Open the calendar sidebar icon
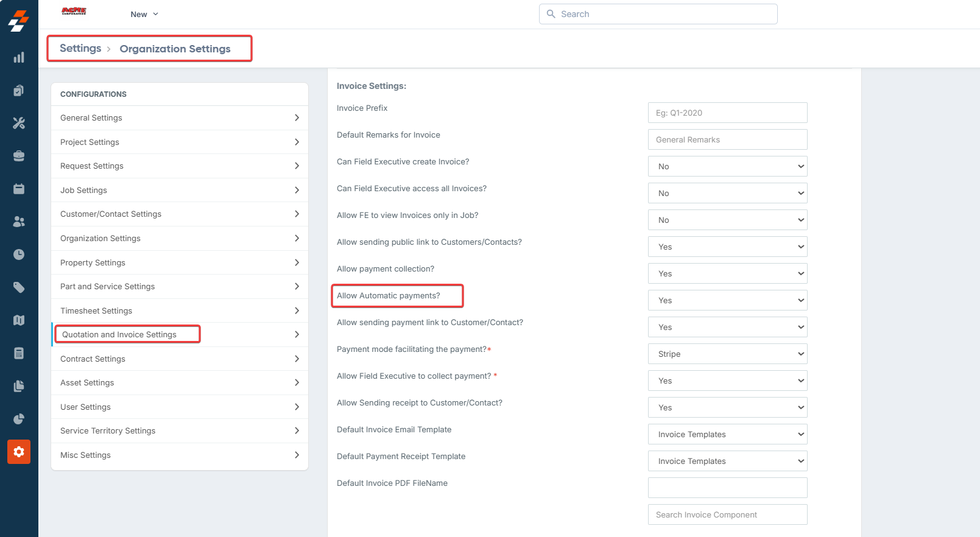This screenshot has height=537, width=980. click(19, 189)
